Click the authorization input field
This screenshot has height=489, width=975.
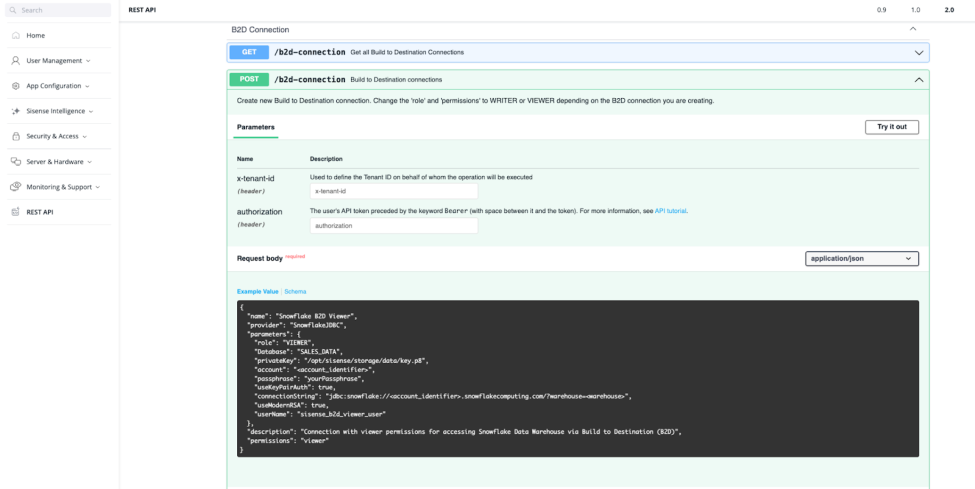click(393, 226)
